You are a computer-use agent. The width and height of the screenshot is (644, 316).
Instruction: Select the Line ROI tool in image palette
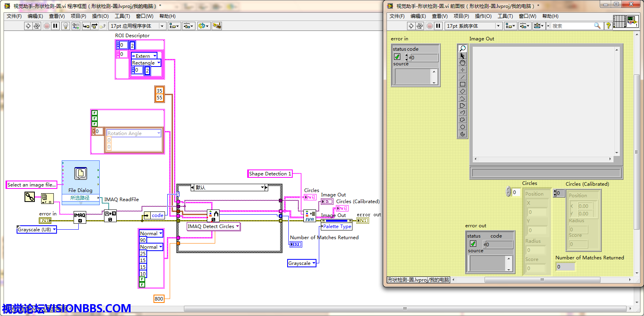462,77
